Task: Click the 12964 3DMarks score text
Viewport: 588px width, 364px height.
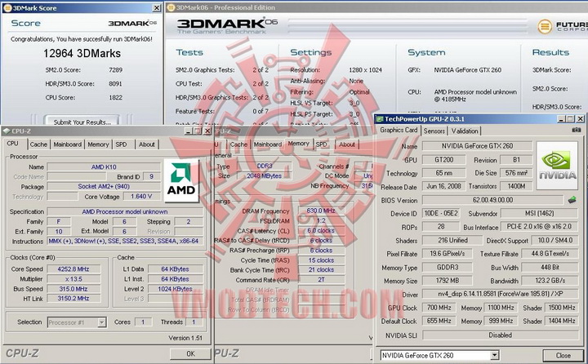Action: (82, 53)
